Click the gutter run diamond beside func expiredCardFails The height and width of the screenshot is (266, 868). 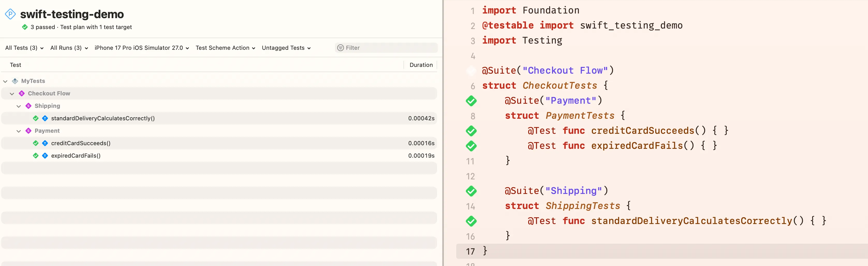pos(471,146)
